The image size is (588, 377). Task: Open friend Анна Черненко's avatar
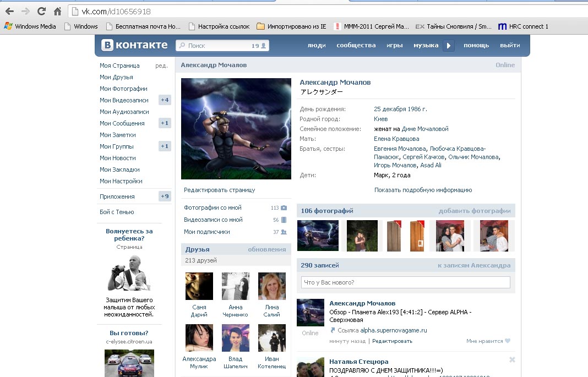coord(236,286)
